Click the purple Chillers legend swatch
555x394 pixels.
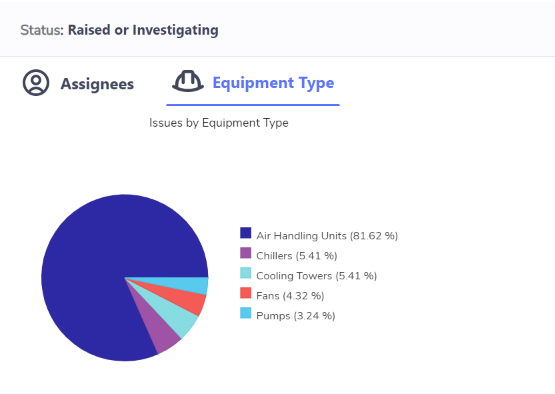[x=246, y=253]
